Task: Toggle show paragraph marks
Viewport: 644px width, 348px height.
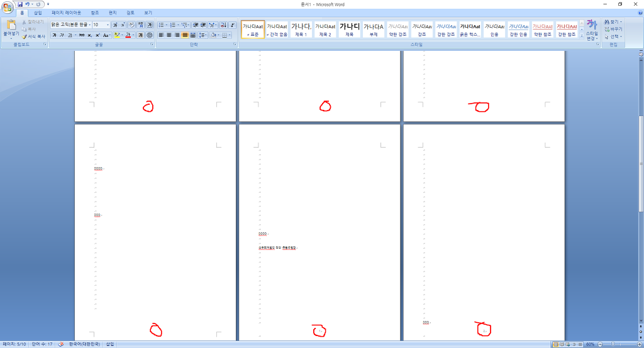Action: pos(233,25)
